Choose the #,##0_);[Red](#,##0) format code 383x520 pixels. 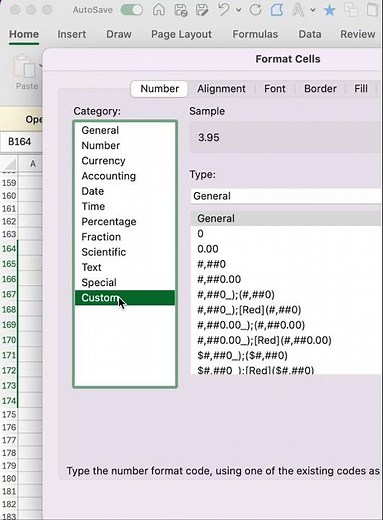(x=286, y=310)
